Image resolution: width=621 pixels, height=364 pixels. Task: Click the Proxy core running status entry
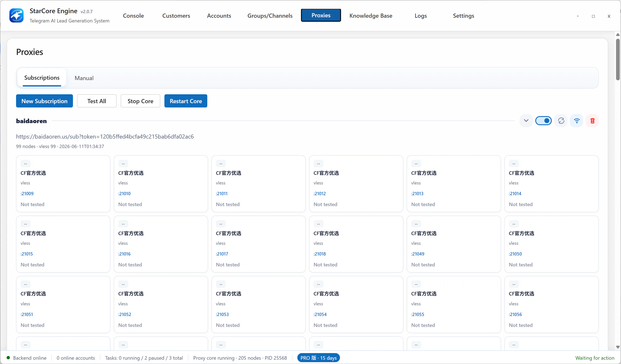tap(240, 358)
